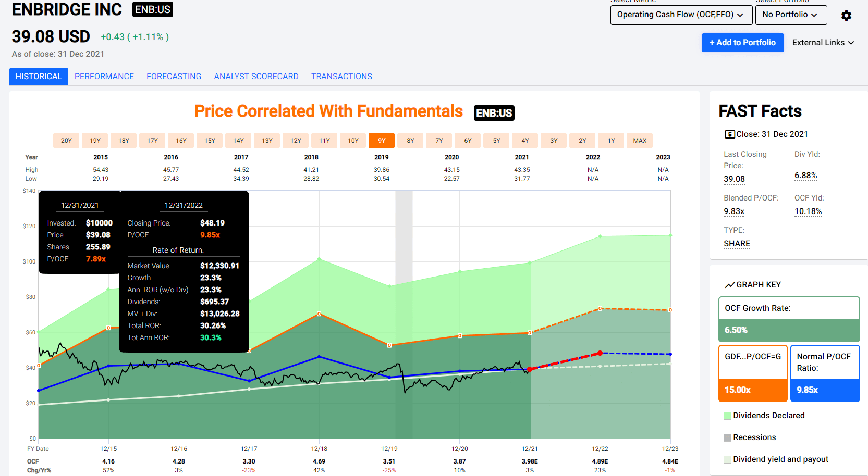
Task: Select the 14Y time range
Action: [238, 141]
